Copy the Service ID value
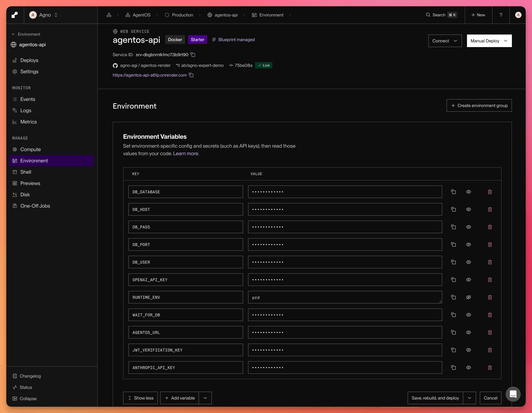The image size is (532, 413). coord(193,55)
